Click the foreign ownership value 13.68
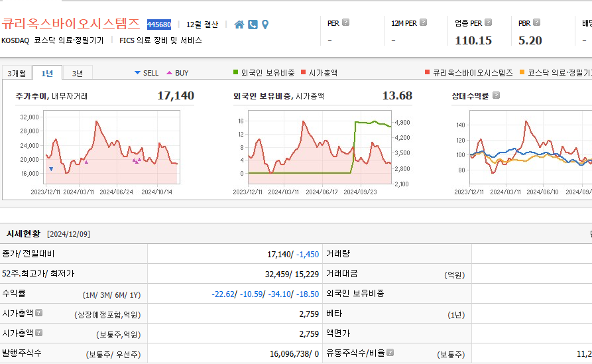This screenshot has width=592, height=364. tap(397, 95)
